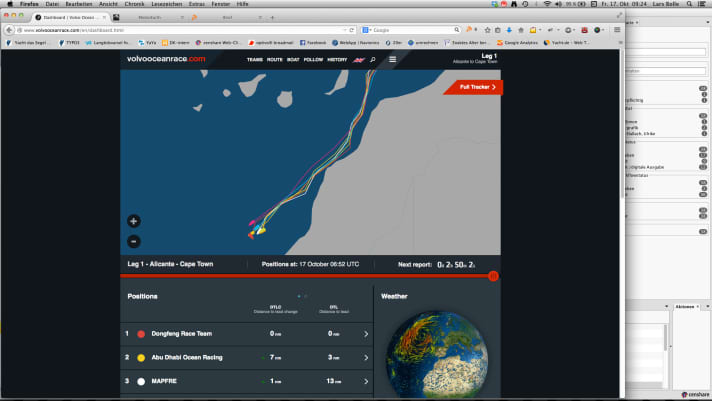This screenshot has width=712, height=401.
Task: Click the Ansicht menu
Action: click(108, 4)
